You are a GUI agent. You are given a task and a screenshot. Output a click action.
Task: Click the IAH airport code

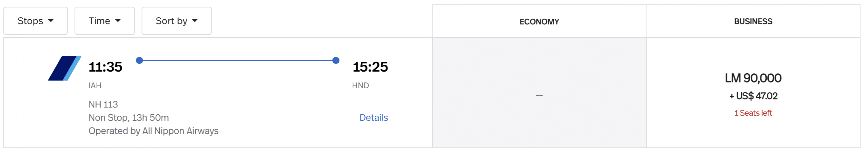coord(95,85)
